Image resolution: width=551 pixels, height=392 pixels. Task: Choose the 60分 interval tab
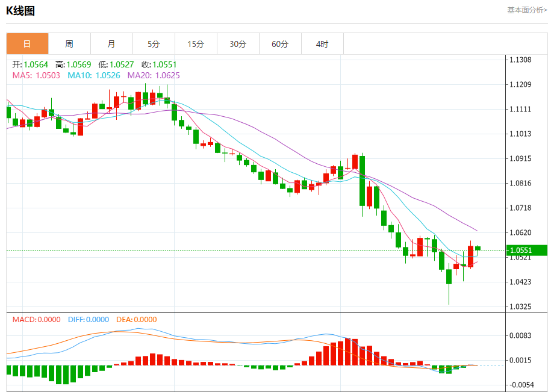(x=280, y=44)
